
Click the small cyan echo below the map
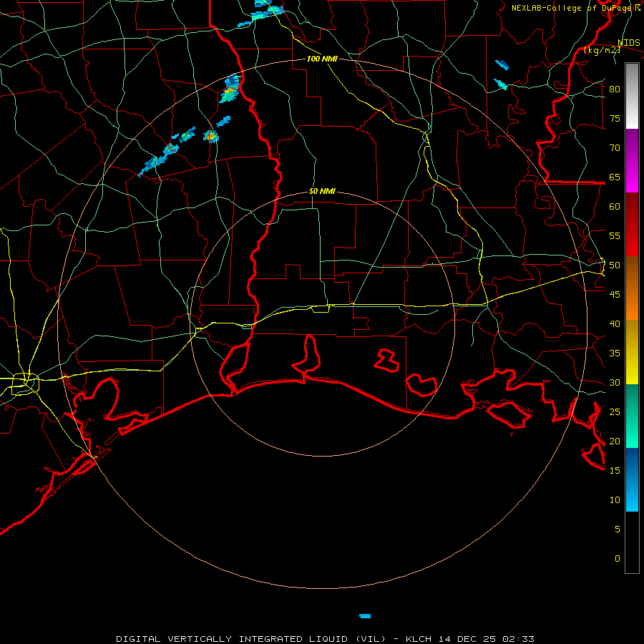coord(365,616)
